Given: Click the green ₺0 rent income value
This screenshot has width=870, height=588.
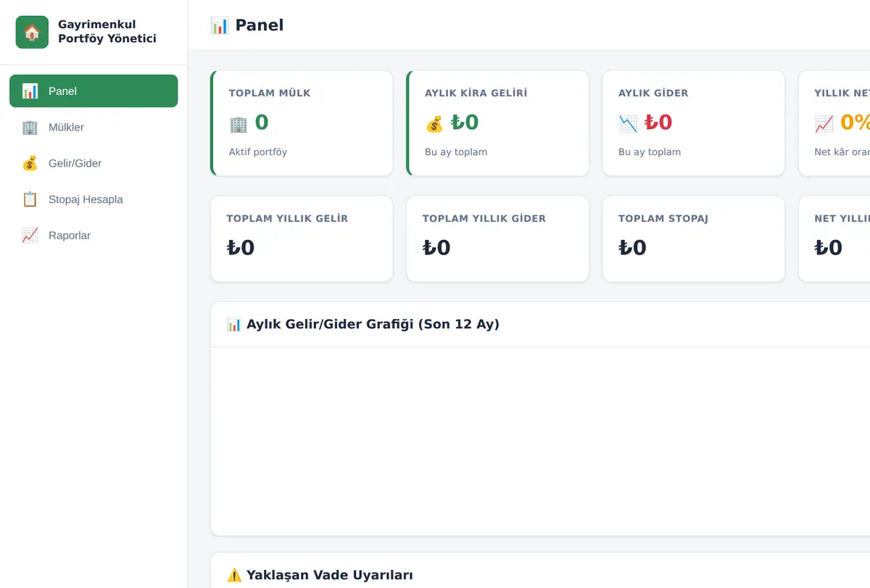Looking at the screenshot, I should click(x=465, y=123).
